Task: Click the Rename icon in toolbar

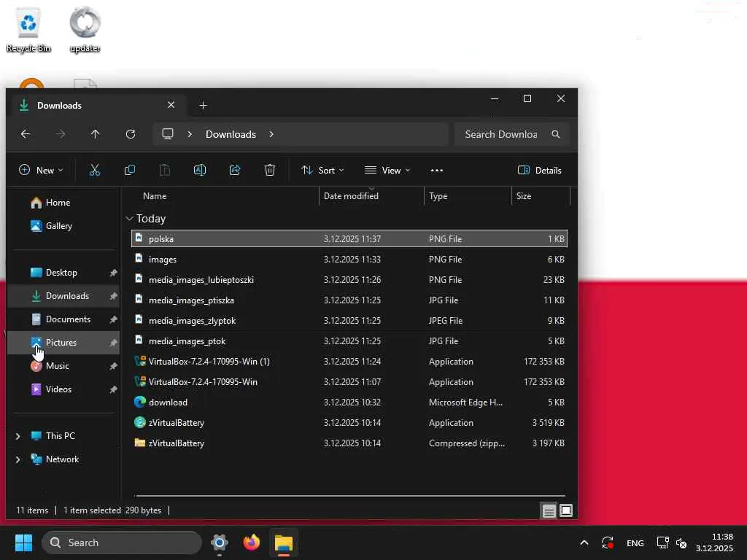Action: coord(200,170)
